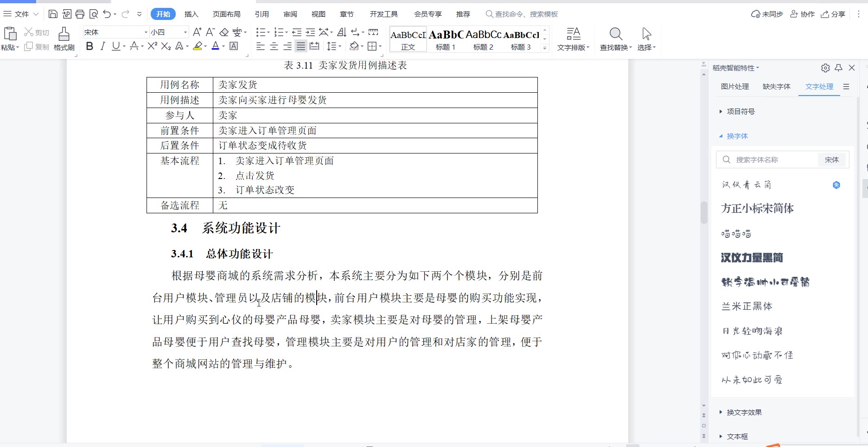
Task: Click the Undo arrow icon
Action: tap(107, 14)
